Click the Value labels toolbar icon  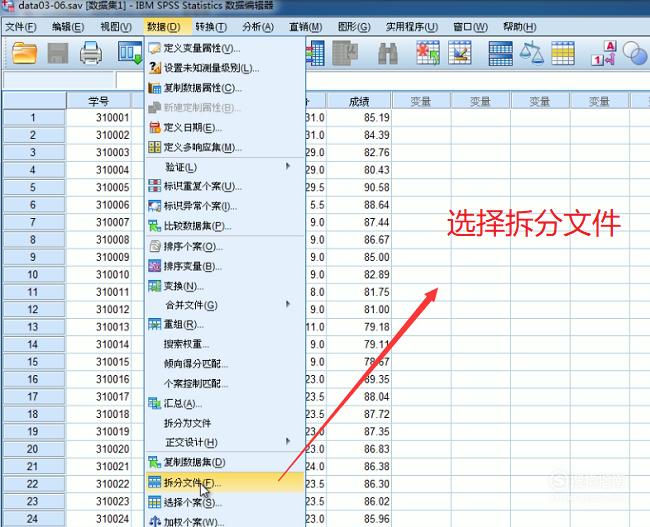point(604,53)
